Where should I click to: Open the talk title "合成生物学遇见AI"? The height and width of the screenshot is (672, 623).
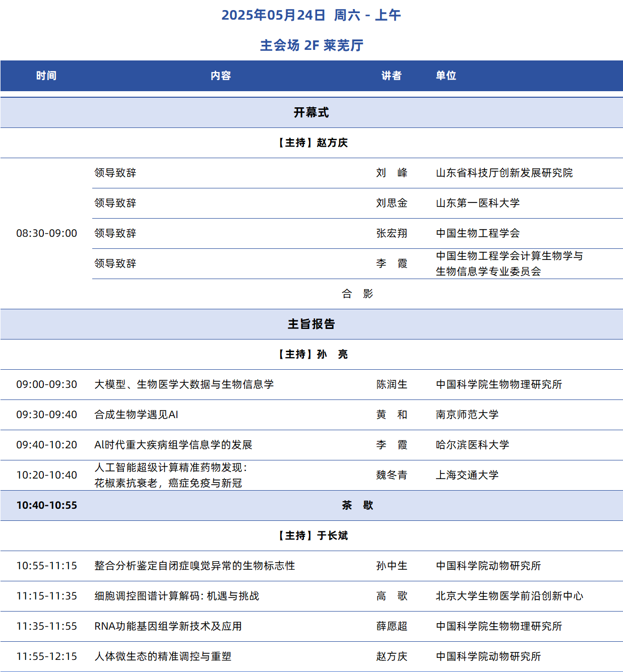[136, 415]
